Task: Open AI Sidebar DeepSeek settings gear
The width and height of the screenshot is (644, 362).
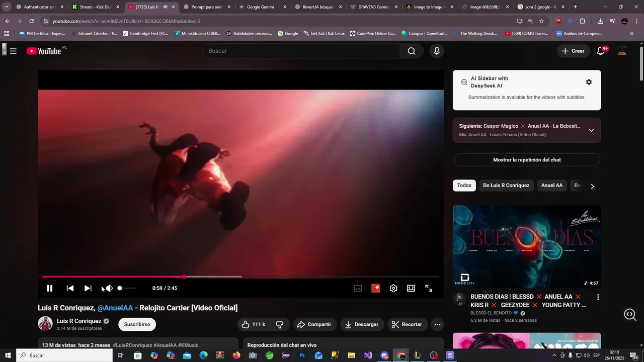Action: point(589,82)
